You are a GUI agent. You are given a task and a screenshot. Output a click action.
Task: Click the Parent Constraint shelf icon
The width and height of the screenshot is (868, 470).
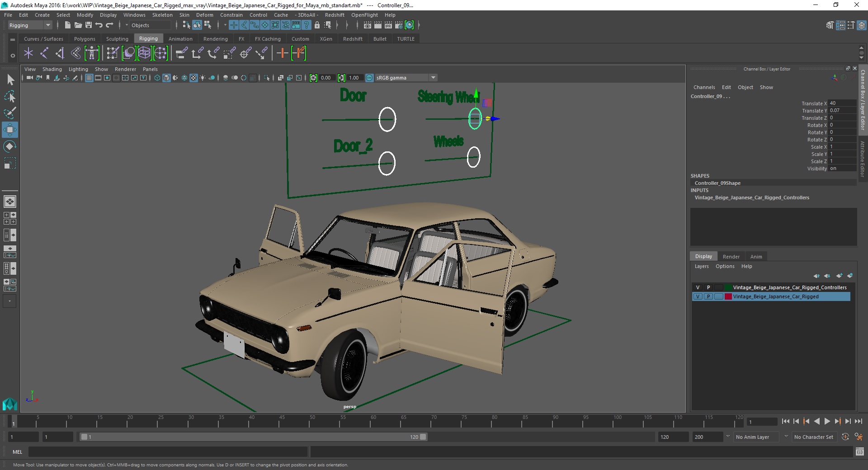tap(181, 53)
